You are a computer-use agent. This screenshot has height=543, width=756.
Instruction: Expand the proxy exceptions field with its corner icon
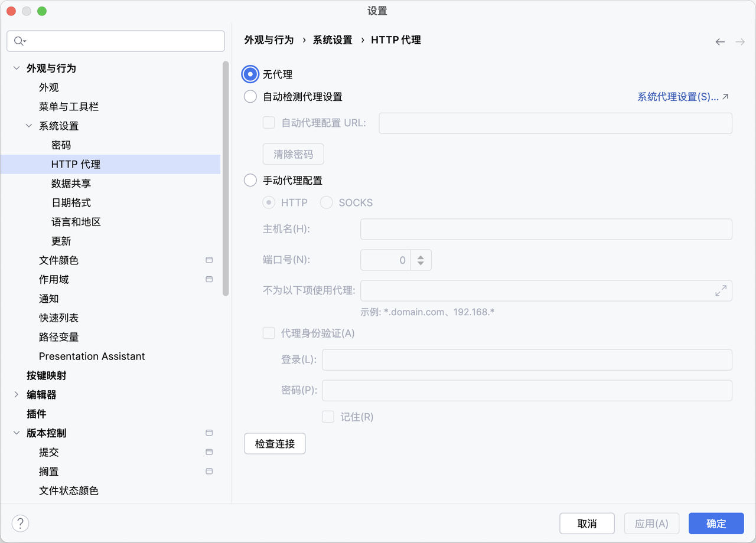pos(721,290)
